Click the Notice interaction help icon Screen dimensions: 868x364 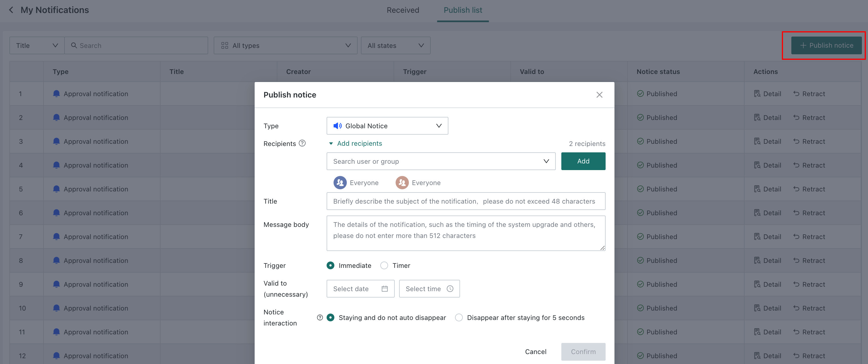click(x=320, y=317)
